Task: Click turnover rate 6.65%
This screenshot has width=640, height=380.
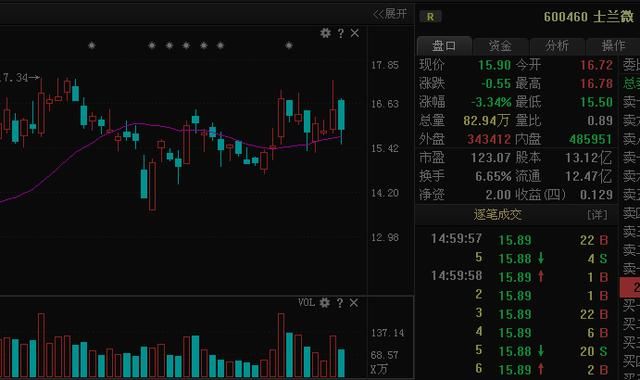Action: 493,176
